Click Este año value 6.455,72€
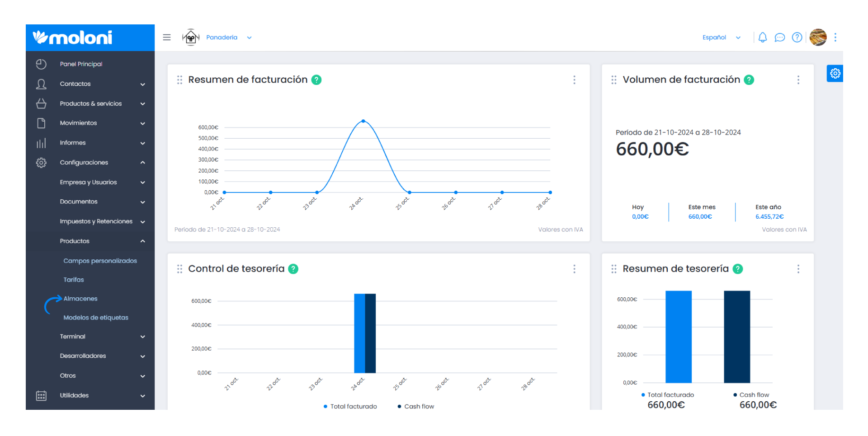 pos(769,217)
